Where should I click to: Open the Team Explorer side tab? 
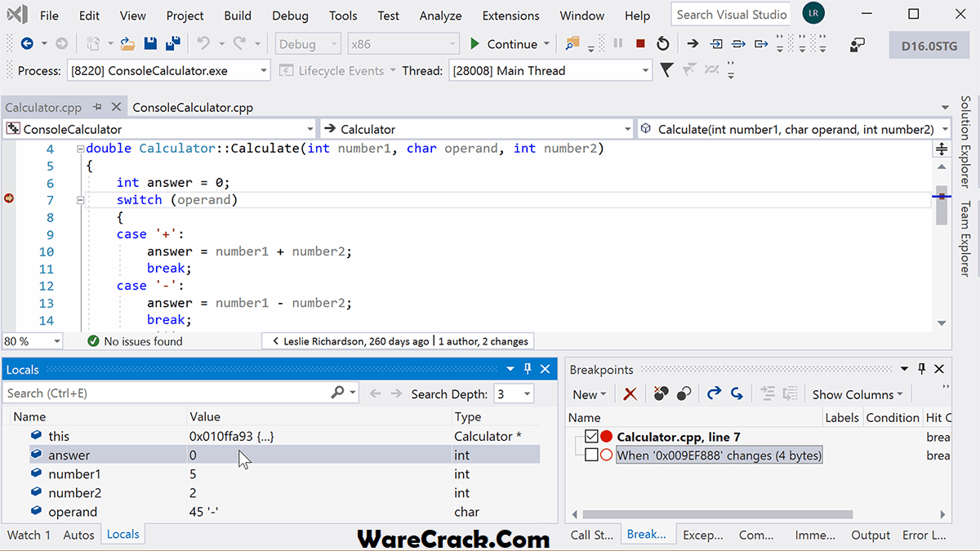pos(965,238)
